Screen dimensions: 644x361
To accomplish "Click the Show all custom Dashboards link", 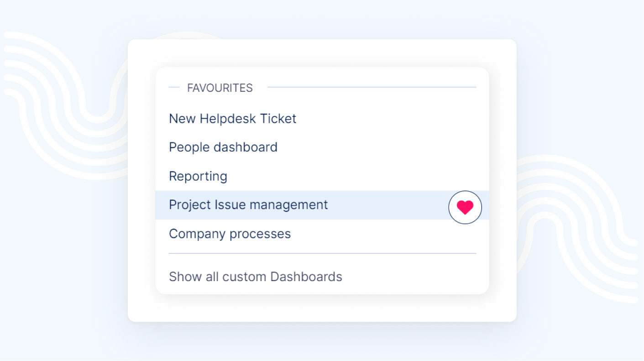I will [x=256, y=277].
